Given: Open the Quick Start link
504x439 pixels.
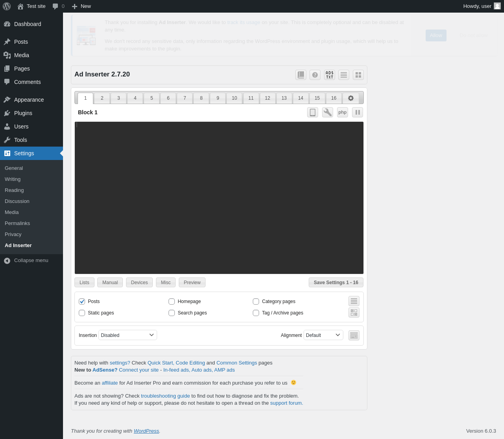Looking at the screenshot, I should 161,363.
